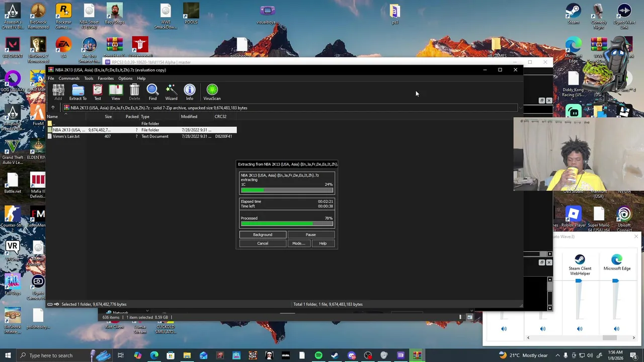Sort file list by Name column
Image resolution: width=644 pixels, height=362 pixels.
(x=65, y=117)
